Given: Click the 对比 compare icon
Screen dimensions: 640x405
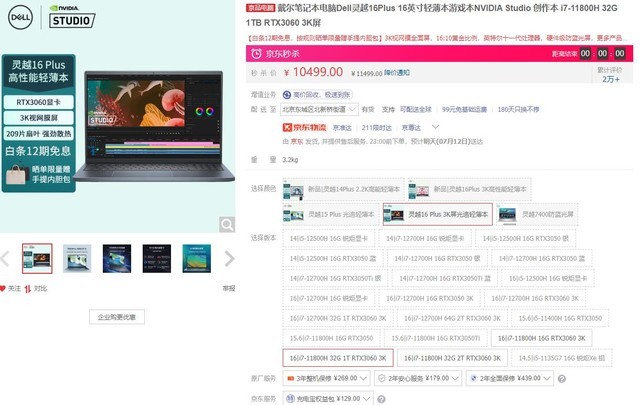Looking at the screenshot, I should (x=27, y=289).
